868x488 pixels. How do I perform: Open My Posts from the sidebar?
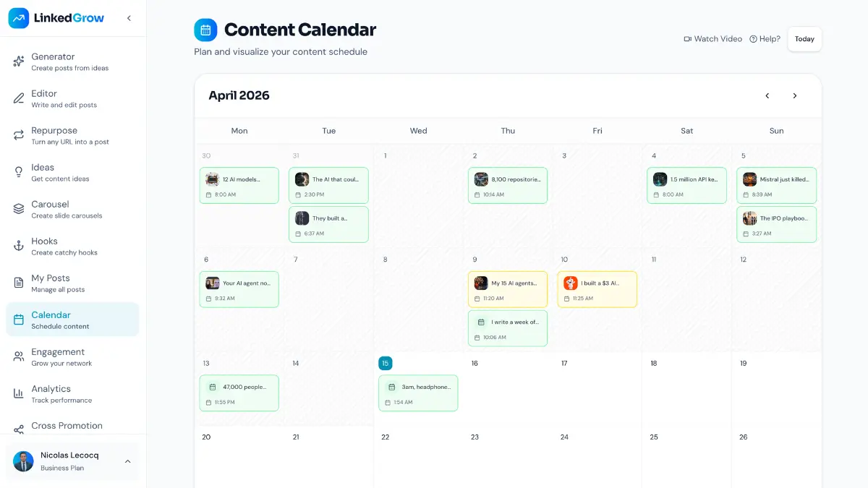[17, 283]
